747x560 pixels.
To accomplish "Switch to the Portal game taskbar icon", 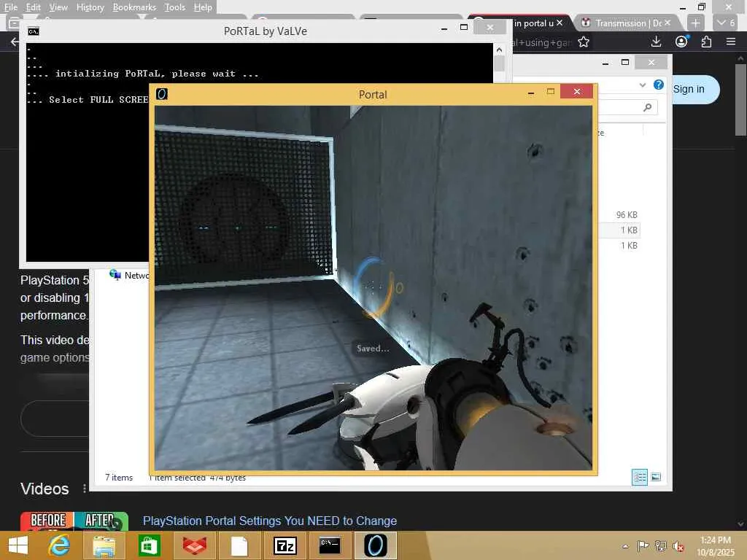I will click(376, 545).
